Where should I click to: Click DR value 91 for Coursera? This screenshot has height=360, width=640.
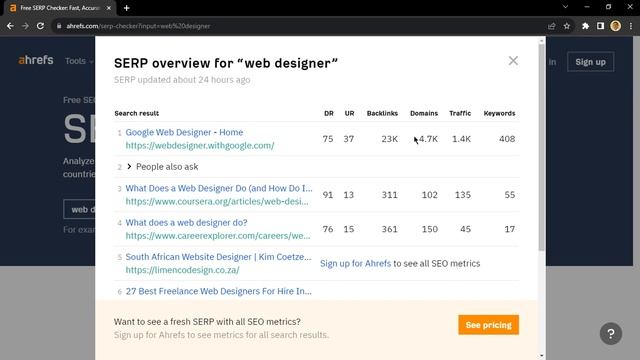coord(328,195)
